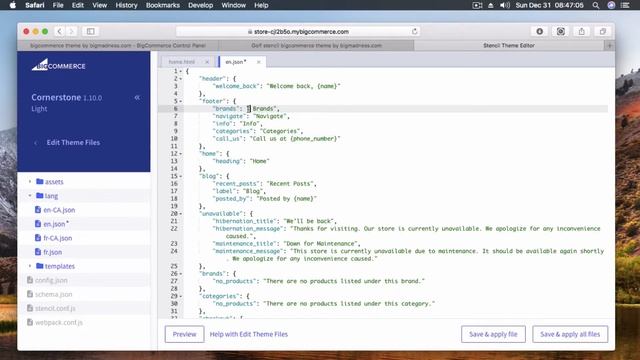
Task: Click the Safari address bar
Action: 298,31
